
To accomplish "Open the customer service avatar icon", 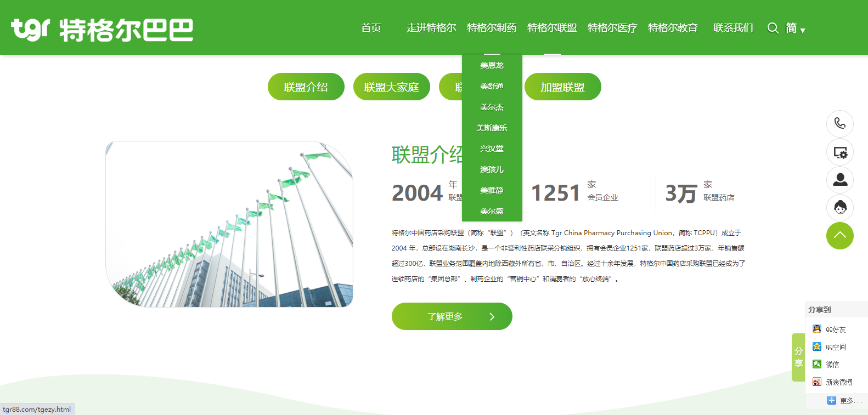I will pyautogui.click(x=839, y=208).
